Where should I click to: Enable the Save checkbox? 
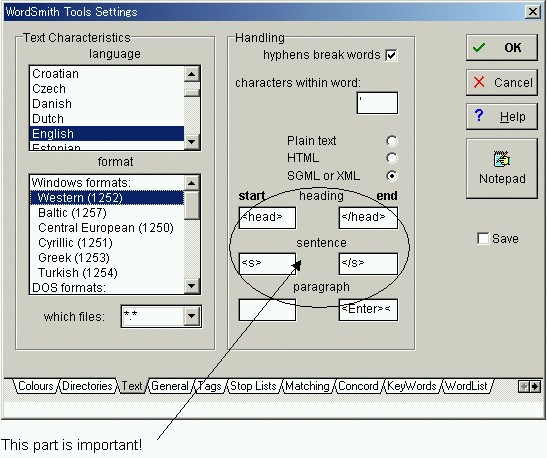coord(483,239)
